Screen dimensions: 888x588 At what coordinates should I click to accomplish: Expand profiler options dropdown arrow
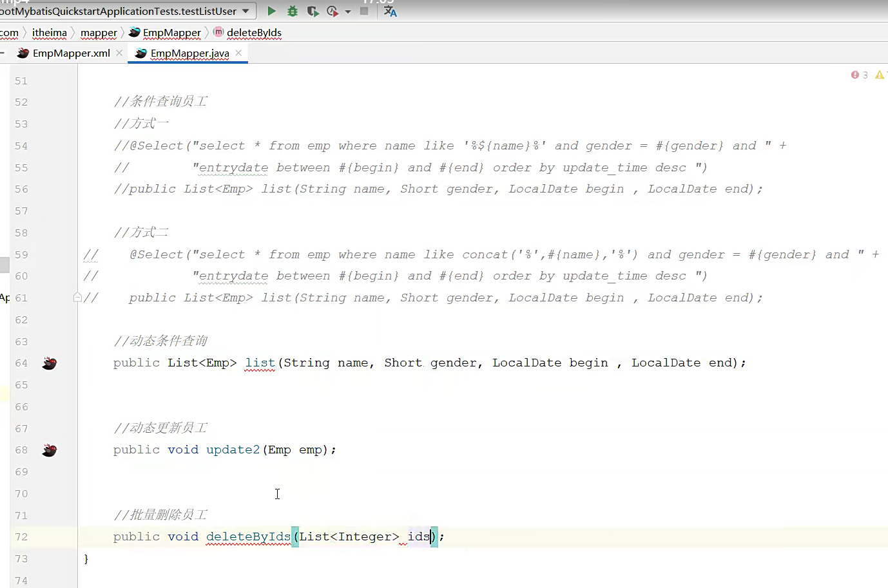(348, 12)
